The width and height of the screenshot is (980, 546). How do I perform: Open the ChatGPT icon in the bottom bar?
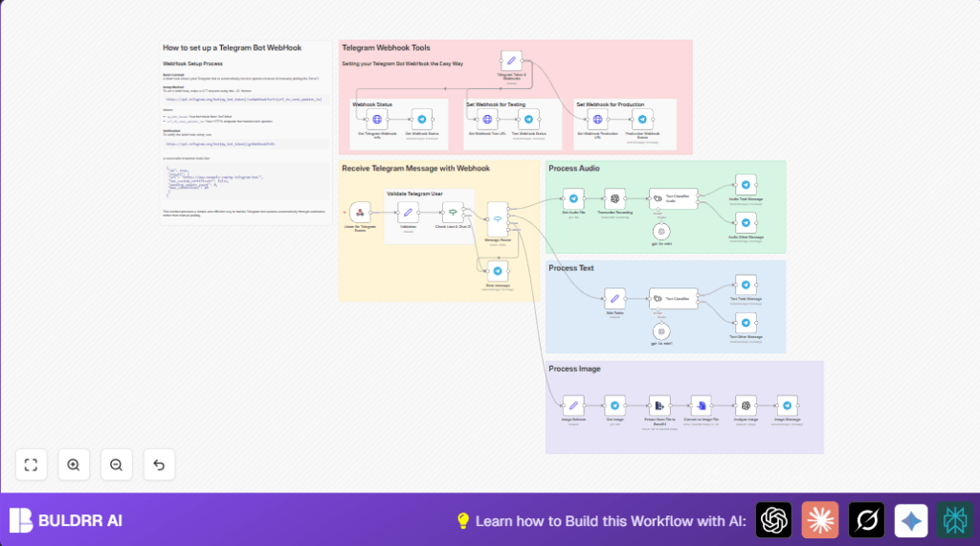773,520
